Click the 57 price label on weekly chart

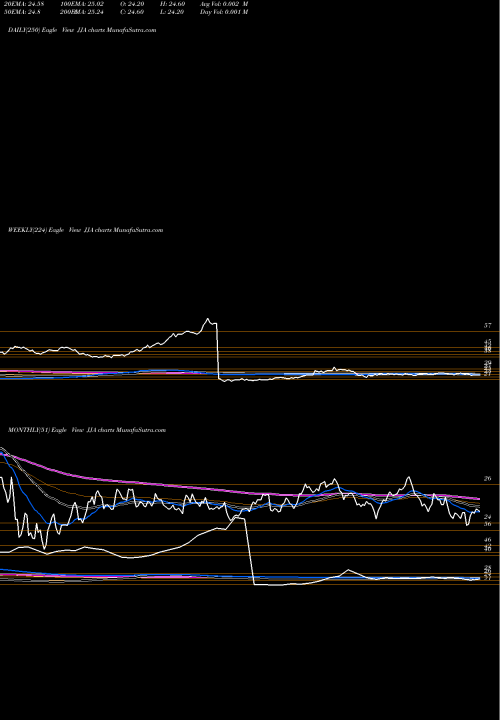click(x=488, y=326)
